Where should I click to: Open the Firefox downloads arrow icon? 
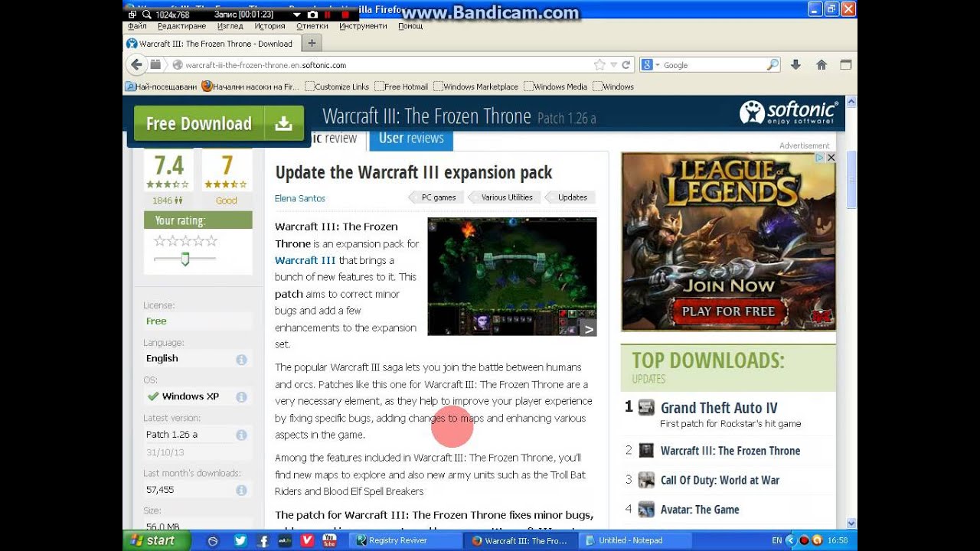click(x=795, y=65)
